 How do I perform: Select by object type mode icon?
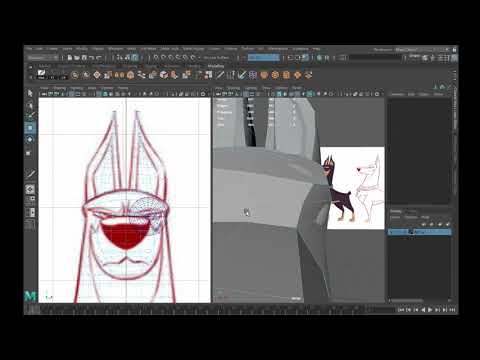click(127, 58)
